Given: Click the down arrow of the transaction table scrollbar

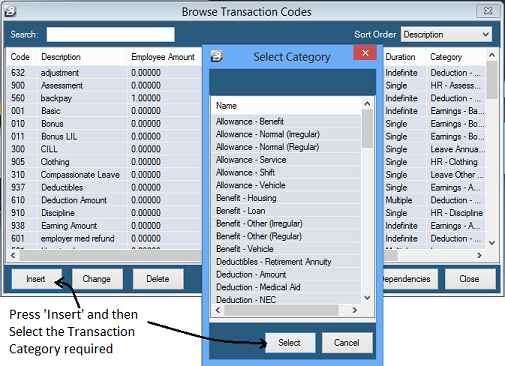Looking at the screenshot, I should click(492, 243).
